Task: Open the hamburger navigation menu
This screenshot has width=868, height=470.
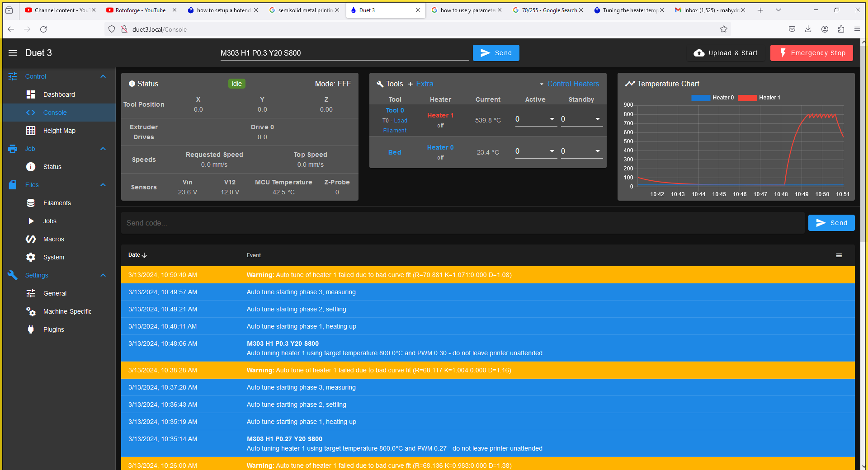Action: [x=13, y=53]
